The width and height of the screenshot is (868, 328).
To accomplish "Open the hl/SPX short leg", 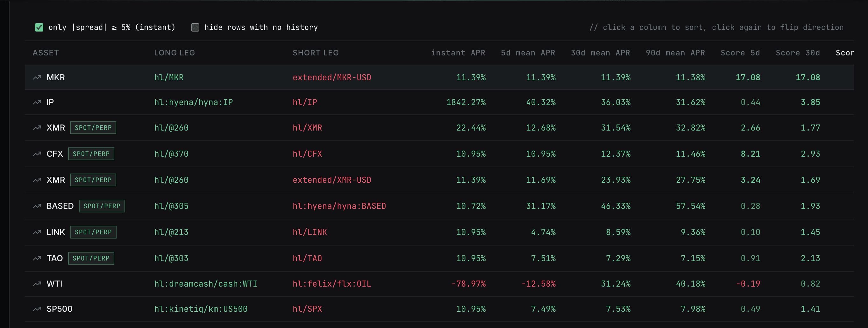I will click(x=307, y=309).
